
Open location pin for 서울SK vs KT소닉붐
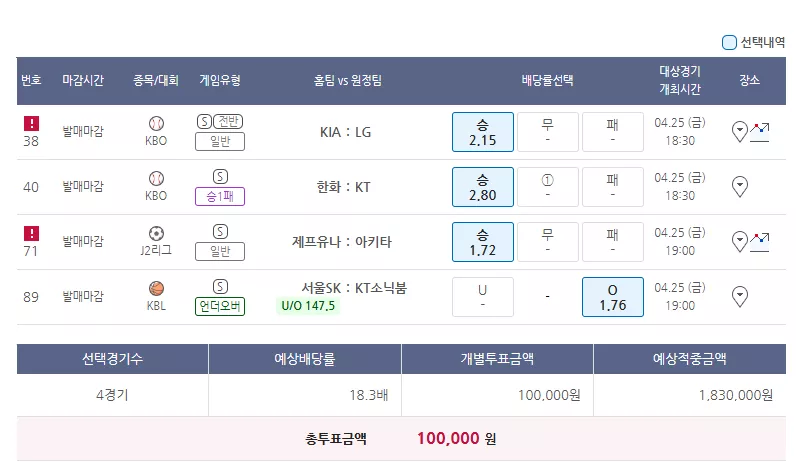coord(740,296)
